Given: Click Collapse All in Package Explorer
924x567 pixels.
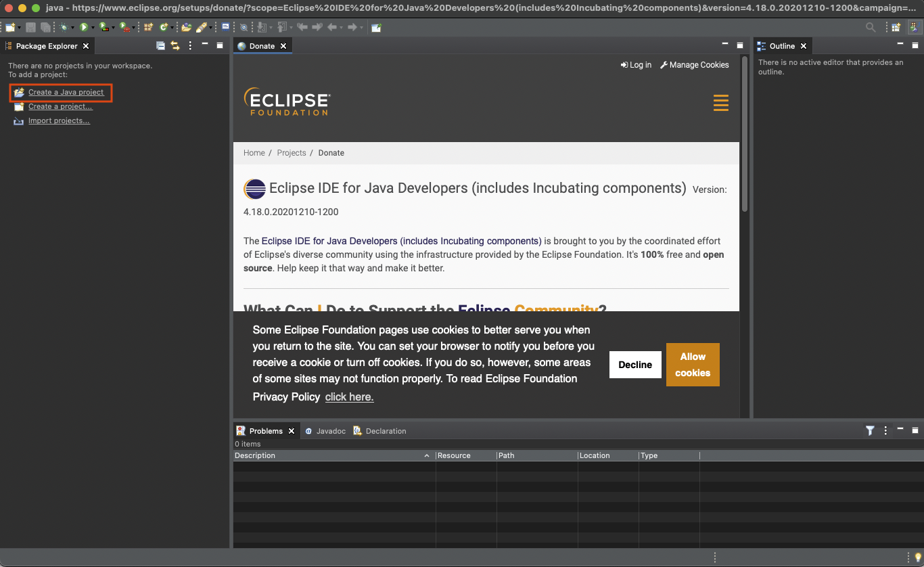Looking at the screenshot, I should [160, 45].
